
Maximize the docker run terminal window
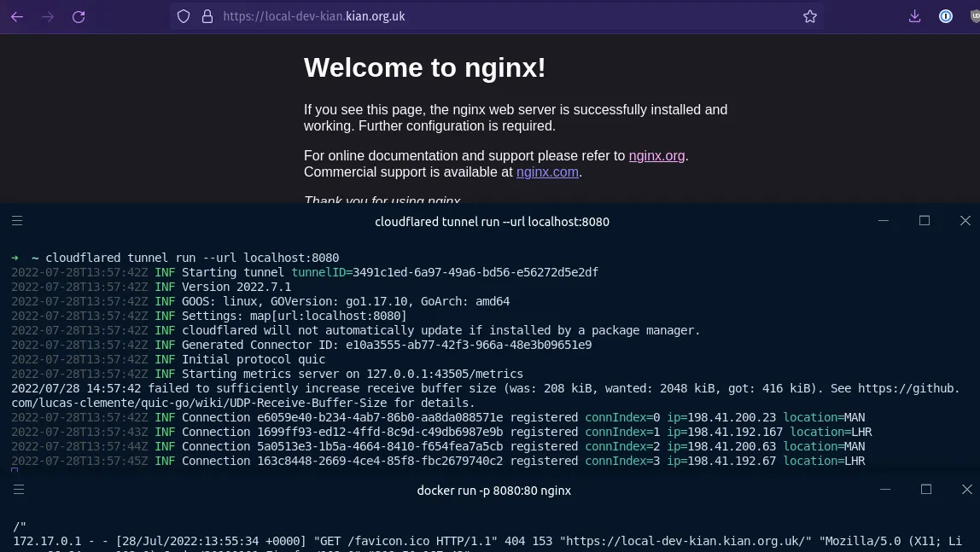[x=926, y=490]
